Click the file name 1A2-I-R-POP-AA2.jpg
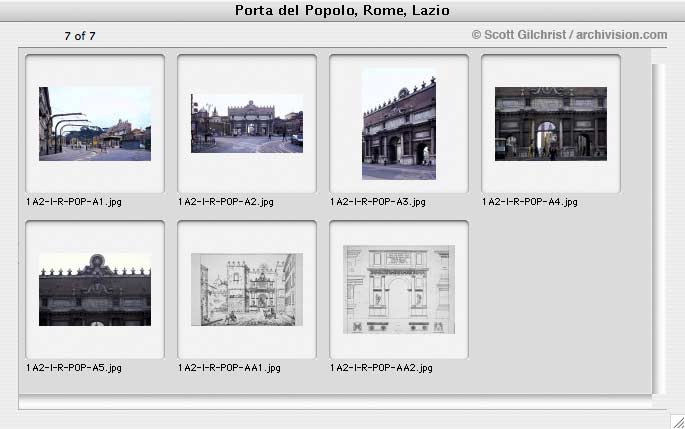This screenshot has height=429, width=685. point(381,368)
